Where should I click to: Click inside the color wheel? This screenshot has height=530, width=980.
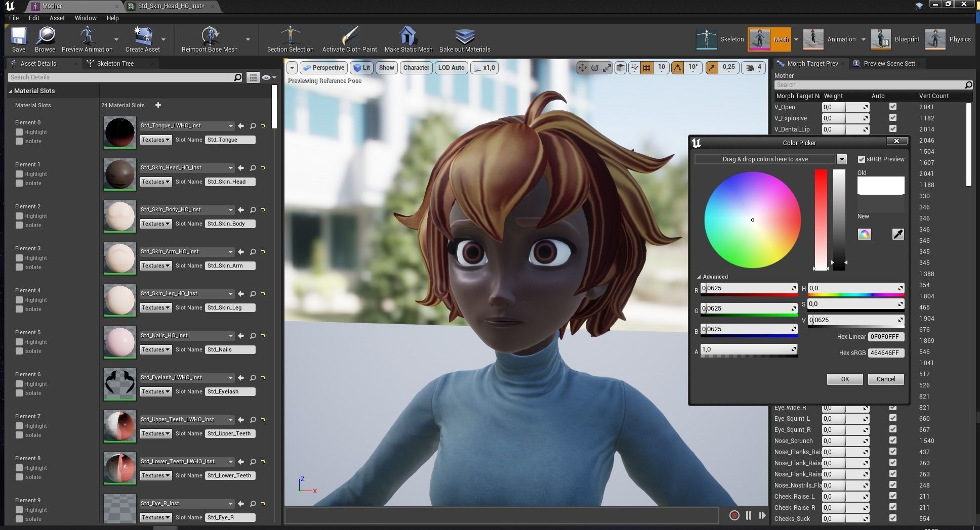point(753,220)
